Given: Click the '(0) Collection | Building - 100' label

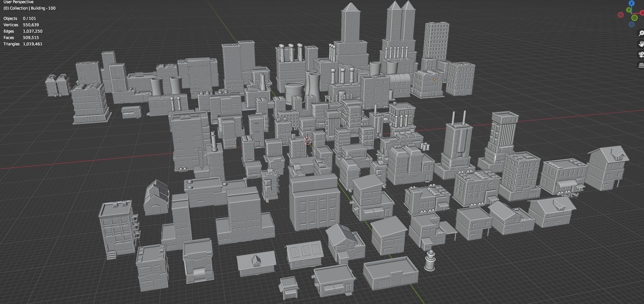Looking at the screenshot, I should click(x=29, y=8).
